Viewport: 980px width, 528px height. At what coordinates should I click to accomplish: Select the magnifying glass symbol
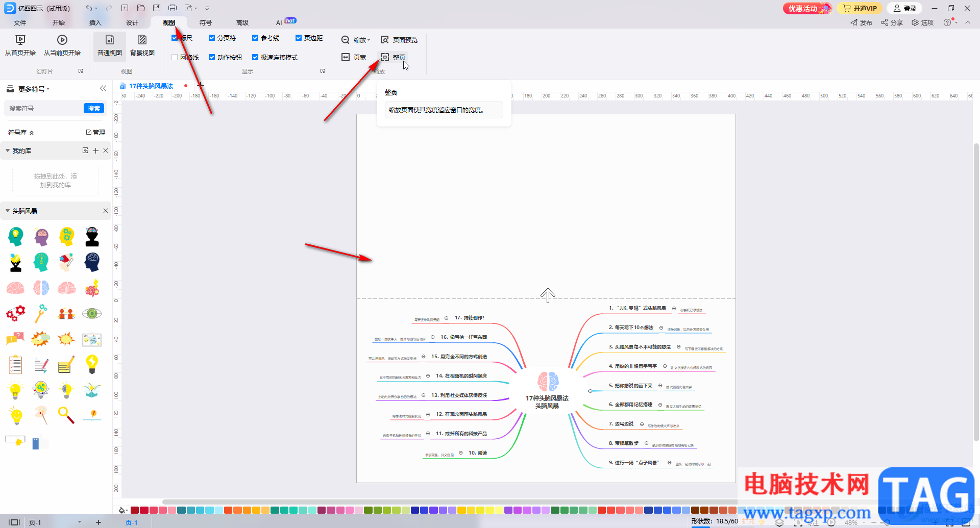66,415
